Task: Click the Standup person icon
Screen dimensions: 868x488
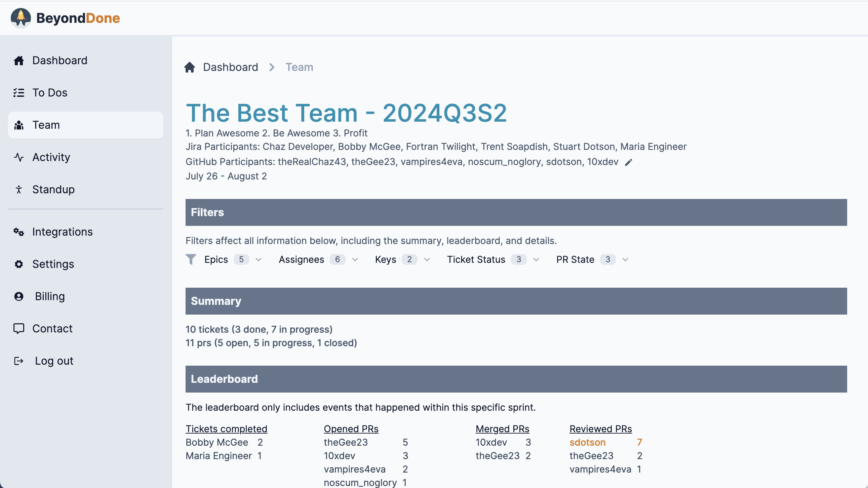Action: click(19, 190)
